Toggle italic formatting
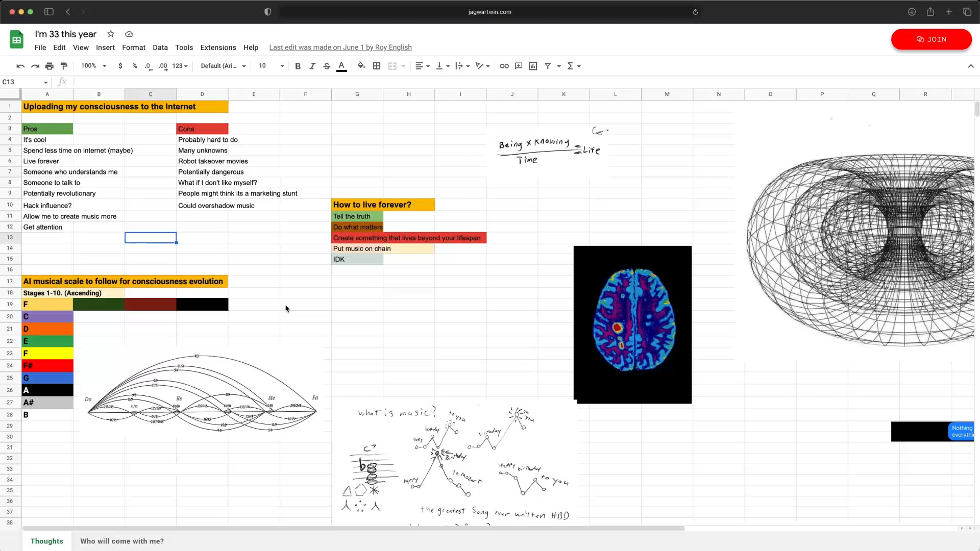 point(312,66)
